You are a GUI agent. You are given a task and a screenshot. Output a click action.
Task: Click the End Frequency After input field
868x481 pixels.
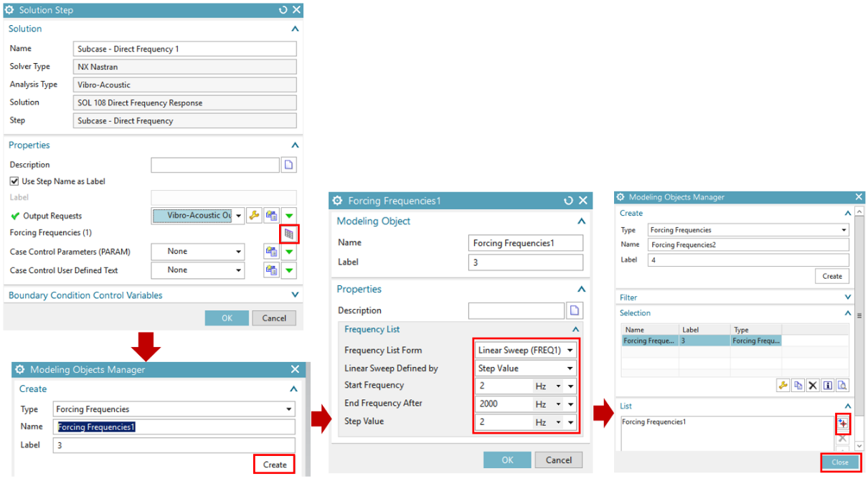pos(502,404)
